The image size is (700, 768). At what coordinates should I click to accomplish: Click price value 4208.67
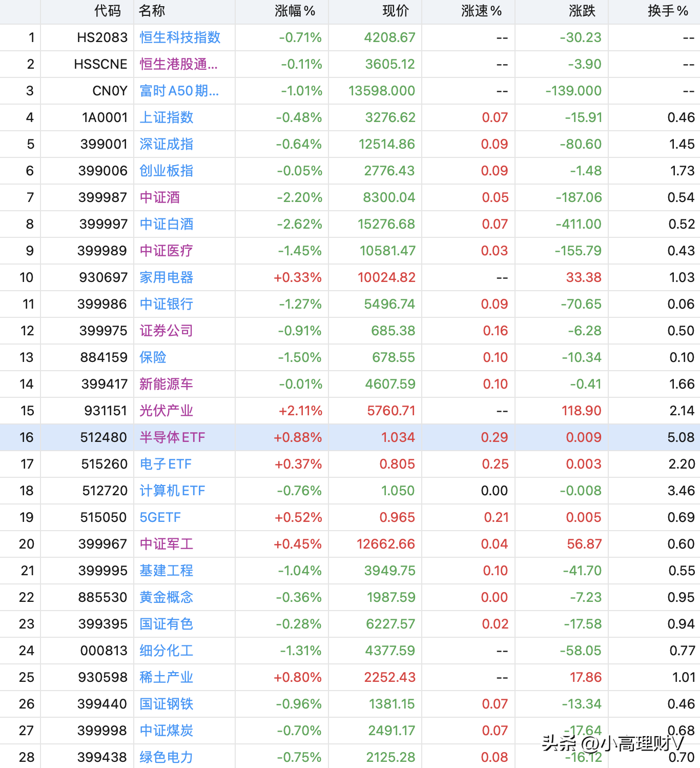389,37
